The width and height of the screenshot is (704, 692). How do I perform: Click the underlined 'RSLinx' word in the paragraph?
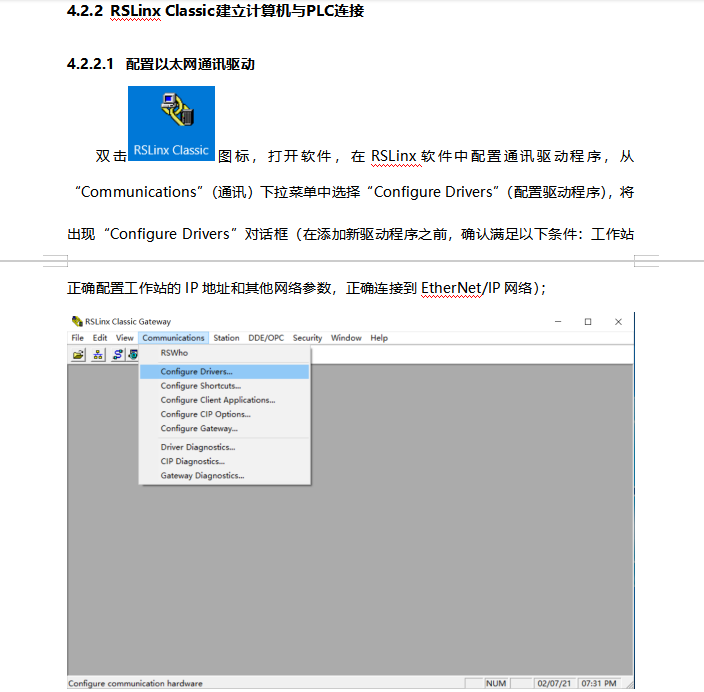(394, 156)
